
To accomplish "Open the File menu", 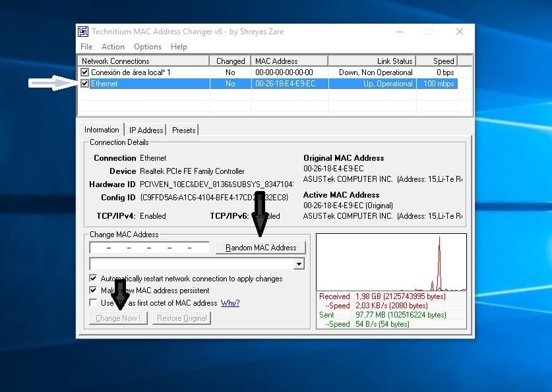I will pyautogui.click(x=86, y=47).
